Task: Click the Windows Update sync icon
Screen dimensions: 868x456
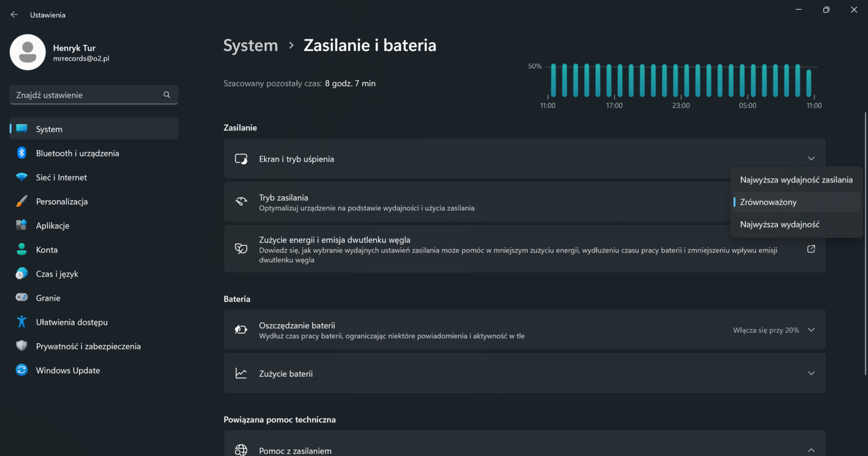Action: pos(22,370)
